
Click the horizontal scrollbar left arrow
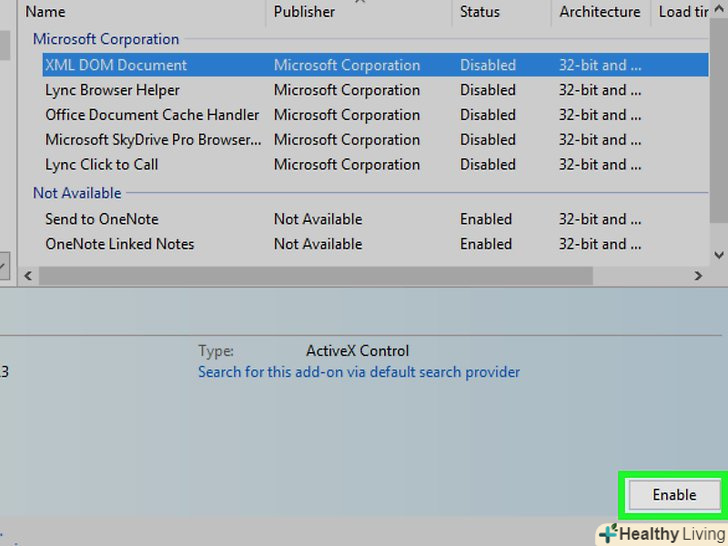coord(28,275)
